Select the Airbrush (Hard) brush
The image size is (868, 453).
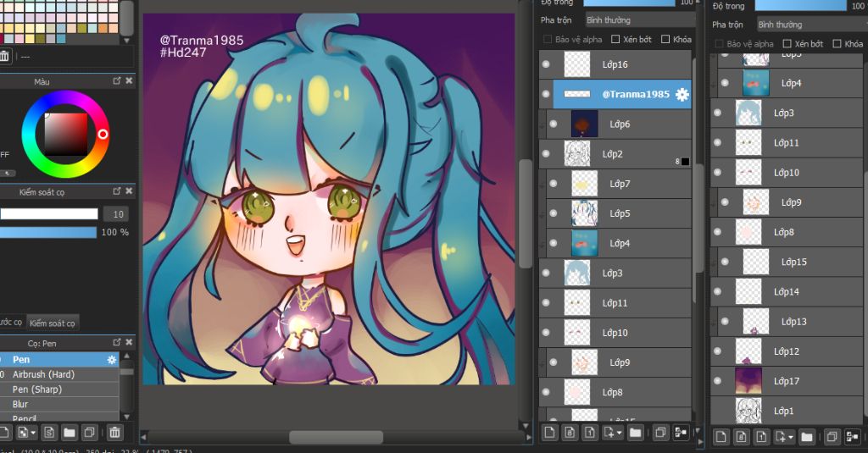pyautogui.click(x=59, y=374)
